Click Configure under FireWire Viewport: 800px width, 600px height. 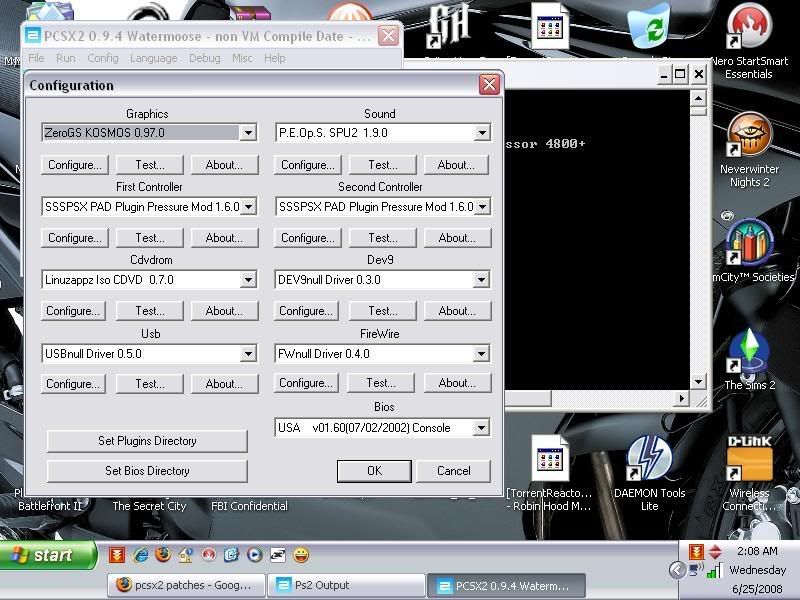[x=306, y=383]
